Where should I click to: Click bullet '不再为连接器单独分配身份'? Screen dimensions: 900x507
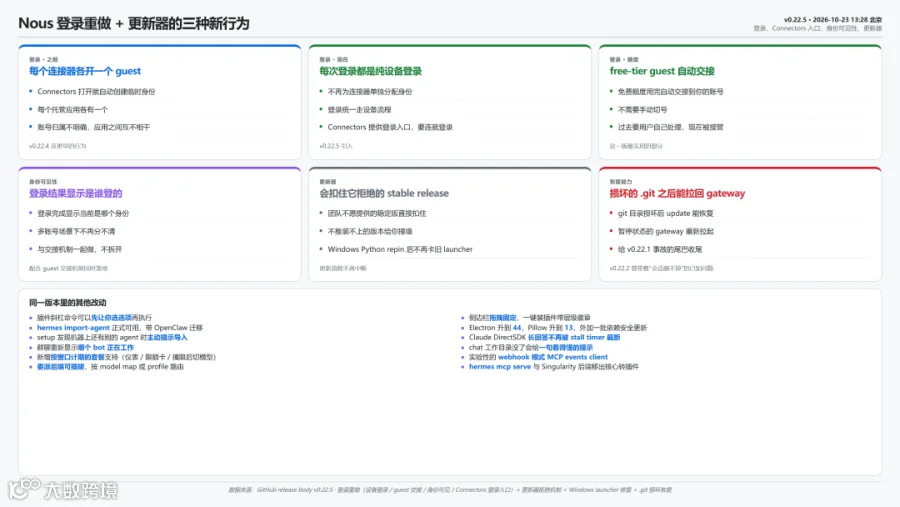[x=370, y=91]
